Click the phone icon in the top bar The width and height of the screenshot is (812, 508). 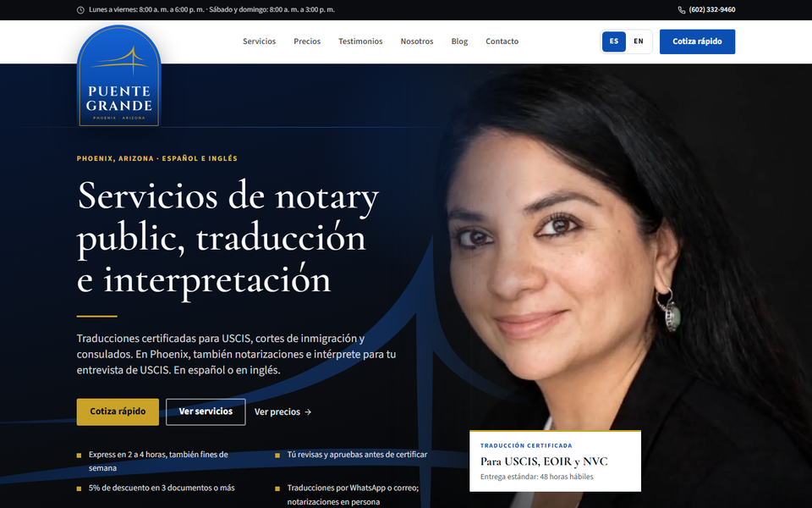click(x=682, y=10)
